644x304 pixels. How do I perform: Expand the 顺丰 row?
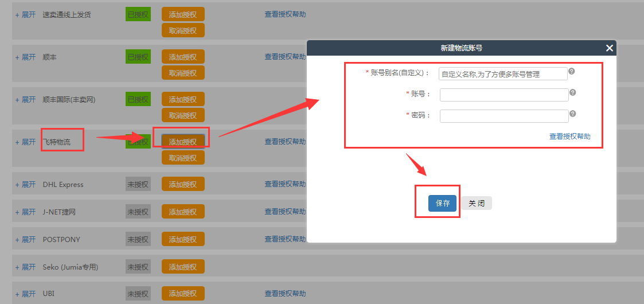click(25, 57)
